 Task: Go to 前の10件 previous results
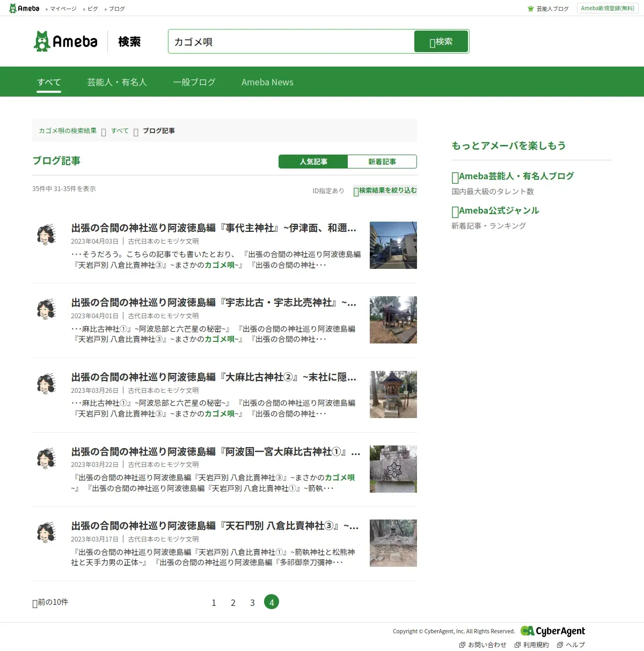click(x=50, y=602)
